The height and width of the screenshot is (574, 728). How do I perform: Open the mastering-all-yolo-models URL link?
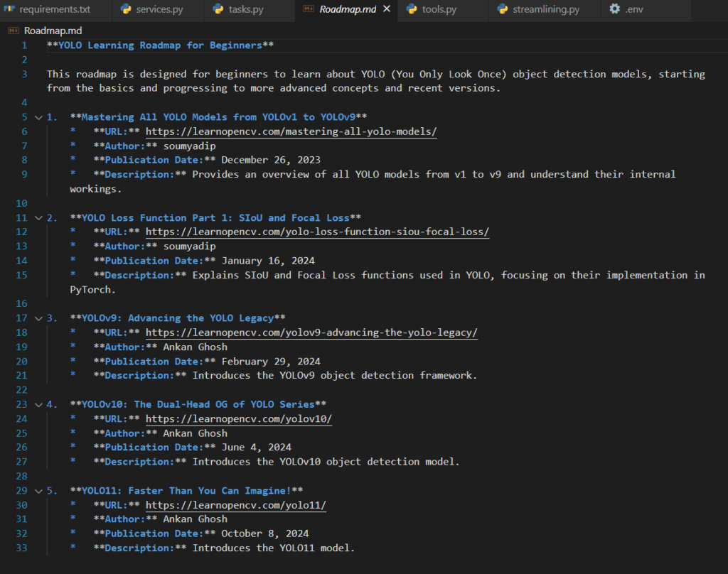pos(291,131)
